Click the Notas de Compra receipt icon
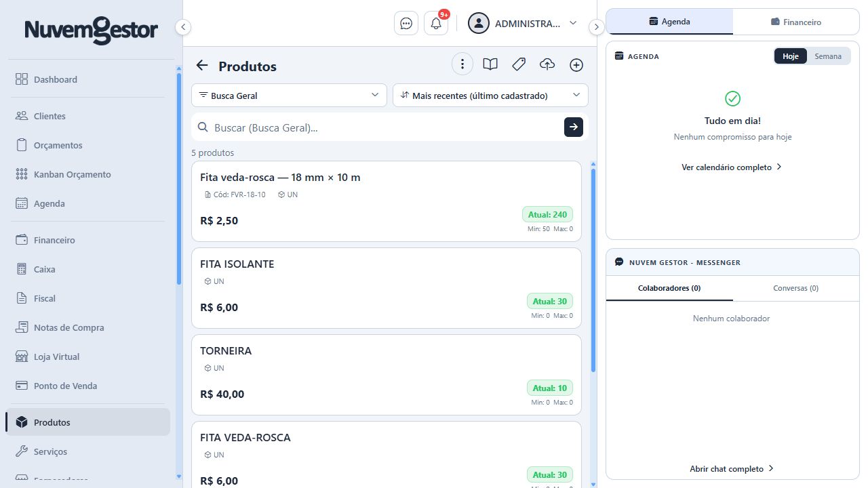868x488 pixels. coord(22,327)
